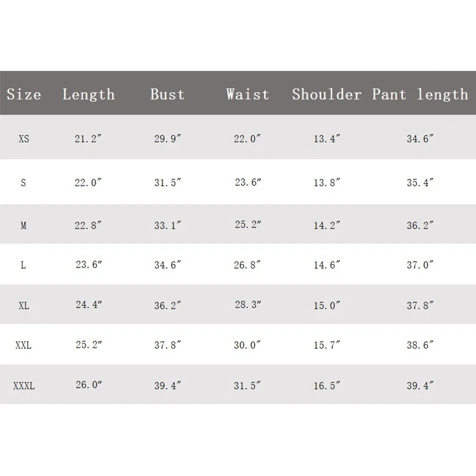Click the Pant length column header

click(x=420, y=94)
